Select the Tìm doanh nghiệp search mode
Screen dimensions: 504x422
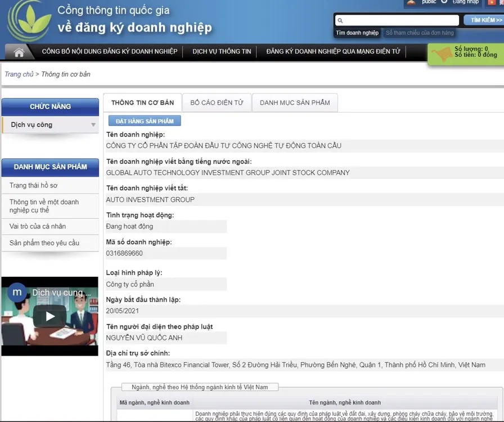357,33
